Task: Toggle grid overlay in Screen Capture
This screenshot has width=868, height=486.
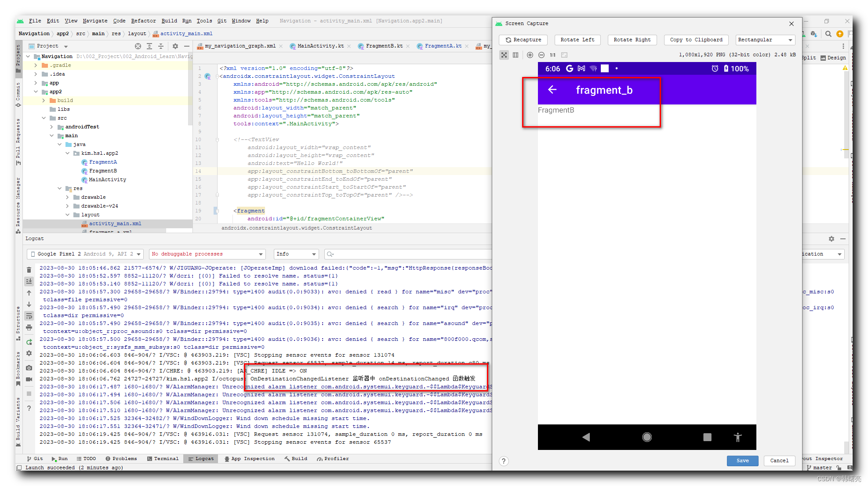Action: pos(516,55)
